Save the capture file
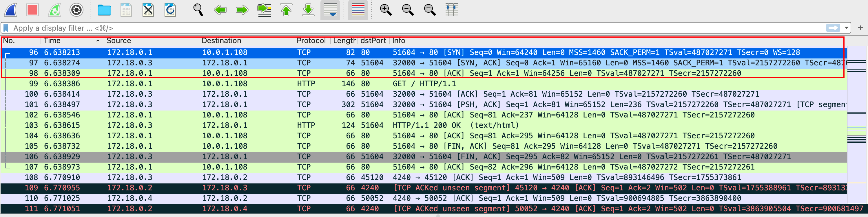 [126, 10]
